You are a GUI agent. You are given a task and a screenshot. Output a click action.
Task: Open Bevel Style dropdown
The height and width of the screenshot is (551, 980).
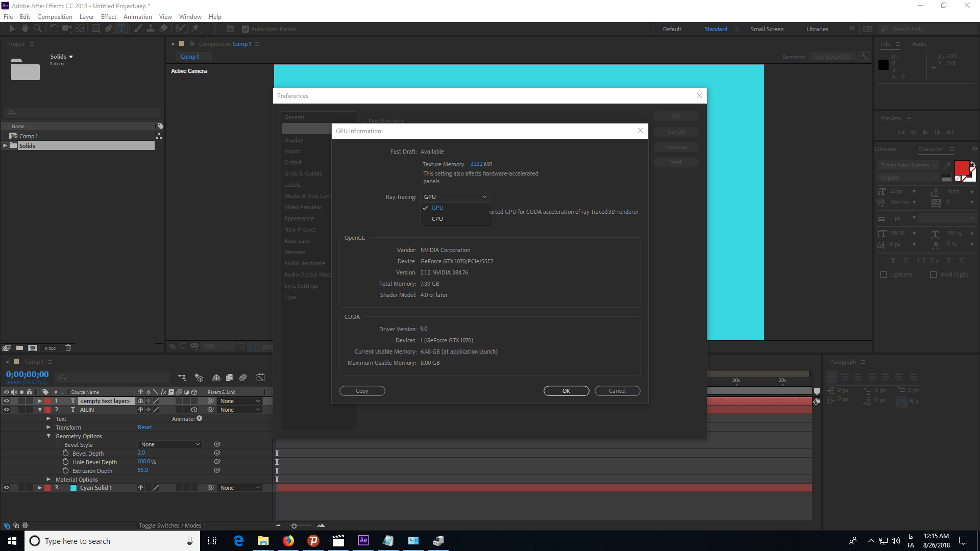tap(170, 444)
